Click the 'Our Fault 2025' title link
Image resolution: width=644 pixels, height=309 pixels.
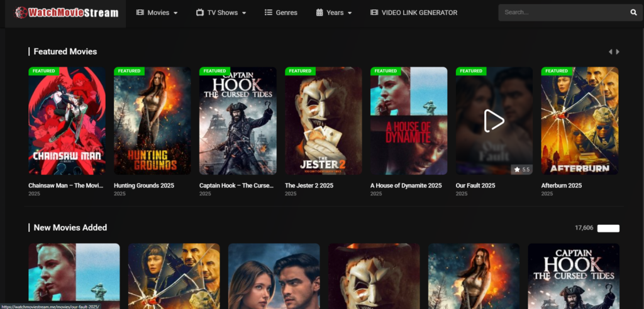(x=475, y=185)
